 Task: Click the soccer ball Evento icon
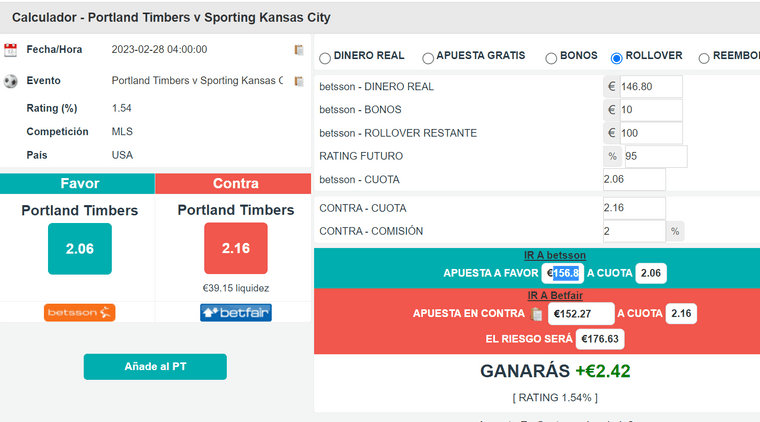(x=11, y=81)
